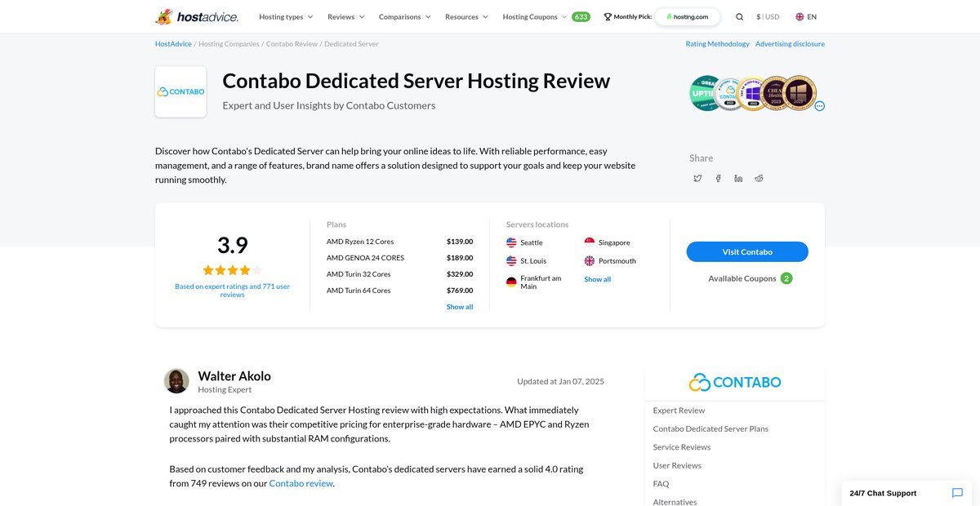Click the hosting.com monthly pick button
This screenshot has height=506, width=980.
688,16
